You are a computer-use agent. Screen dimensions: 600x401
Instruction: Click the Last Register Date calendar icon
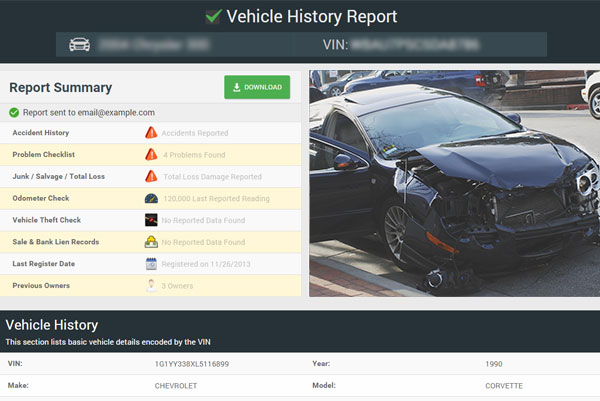(x=151, y=263)
